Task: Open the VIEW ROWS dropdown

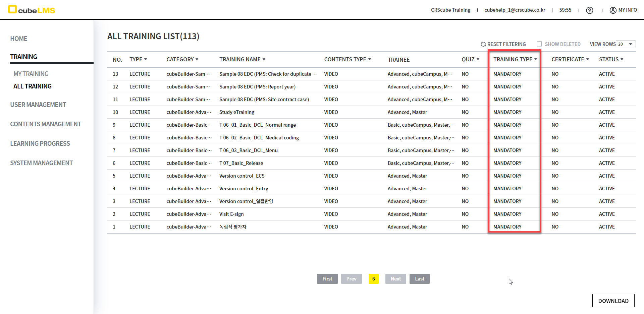Action: click(626, 44)
